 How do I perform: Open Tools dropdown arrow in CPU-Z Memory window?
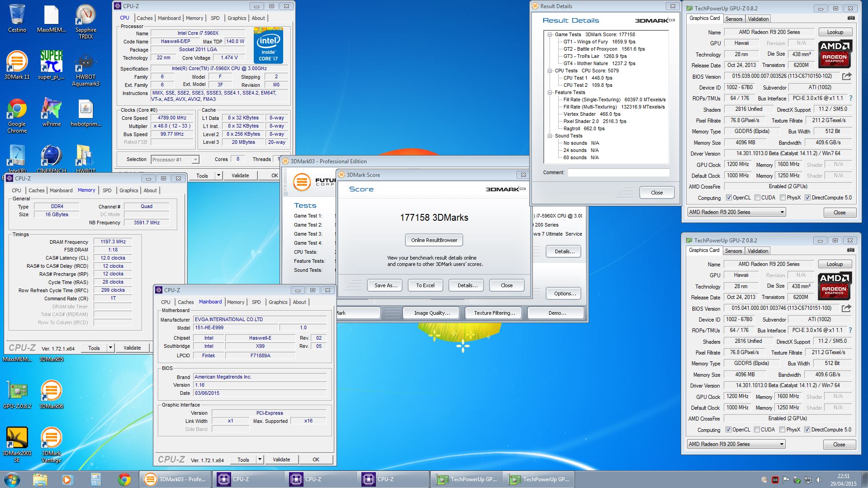point(110,348)
